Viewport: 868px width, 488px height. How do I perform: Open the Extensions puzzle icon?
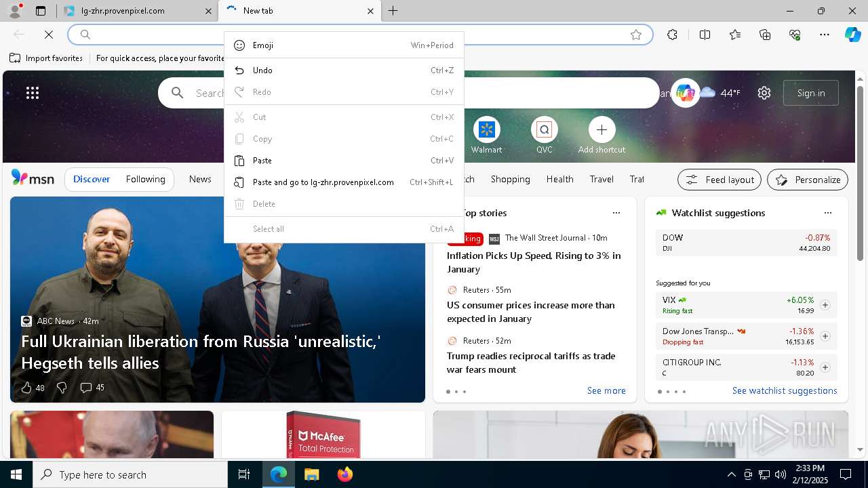(672, 35)
